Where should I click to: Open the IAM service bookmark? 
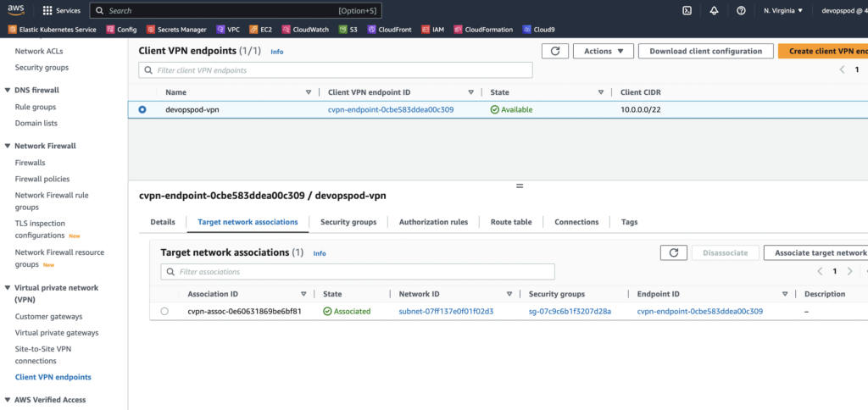point(433,30)
